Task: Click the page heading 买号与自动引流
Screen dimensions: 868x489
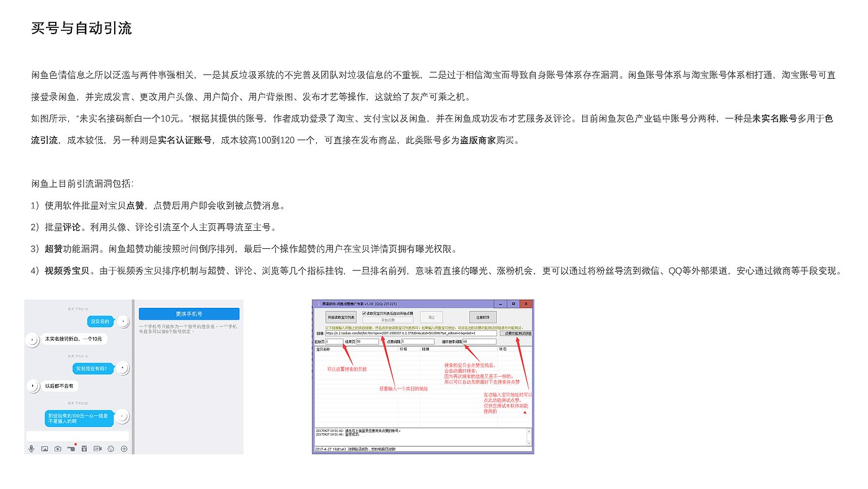Action: pos(81,29)
